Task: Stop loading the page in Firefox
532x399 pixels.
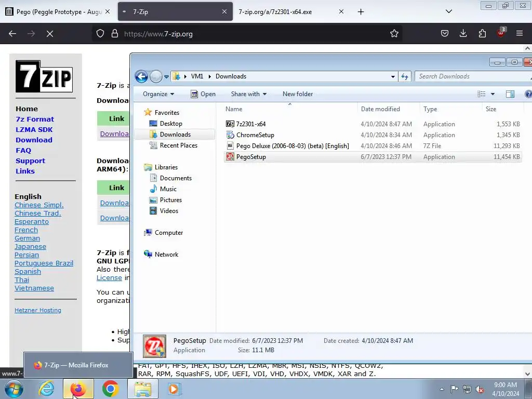Action: point(50,34)
